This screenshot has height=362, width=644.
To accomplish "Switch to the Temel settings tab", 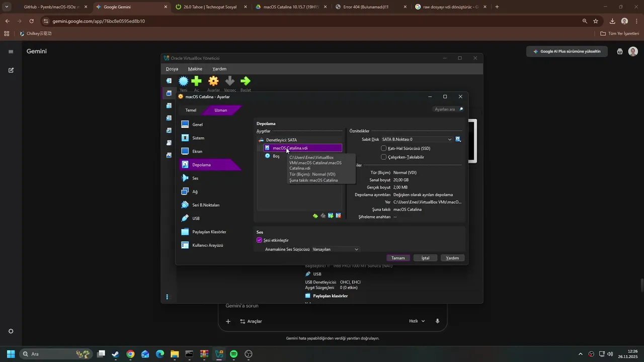I will (191, 110).
